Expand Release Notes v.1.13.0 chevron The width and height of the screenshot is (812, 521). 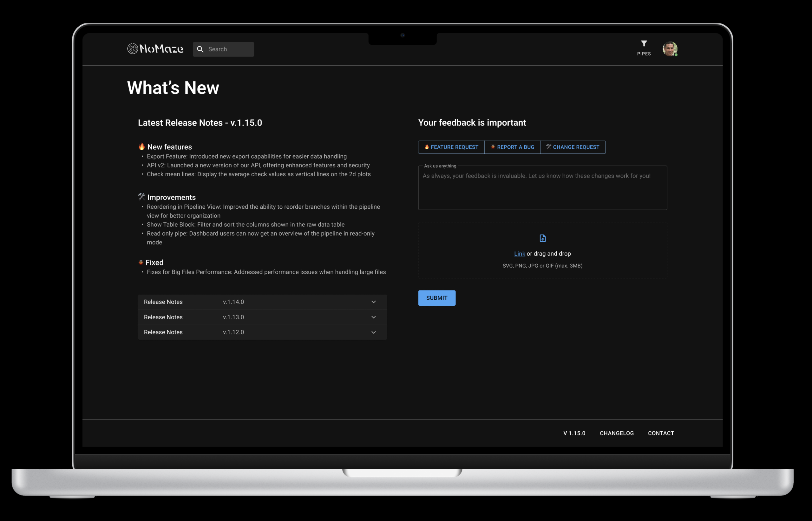coord(374,317)
